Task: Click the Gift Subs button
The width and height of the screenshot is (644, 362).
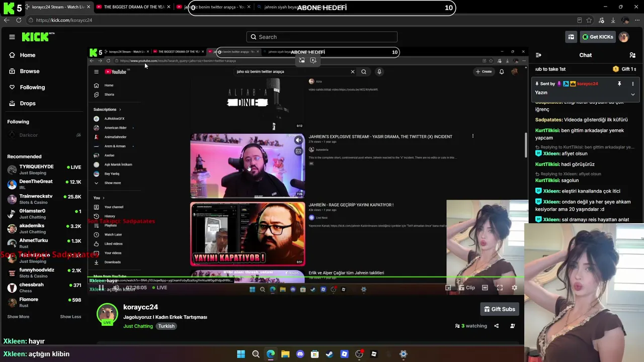Action: coord(500,309)
